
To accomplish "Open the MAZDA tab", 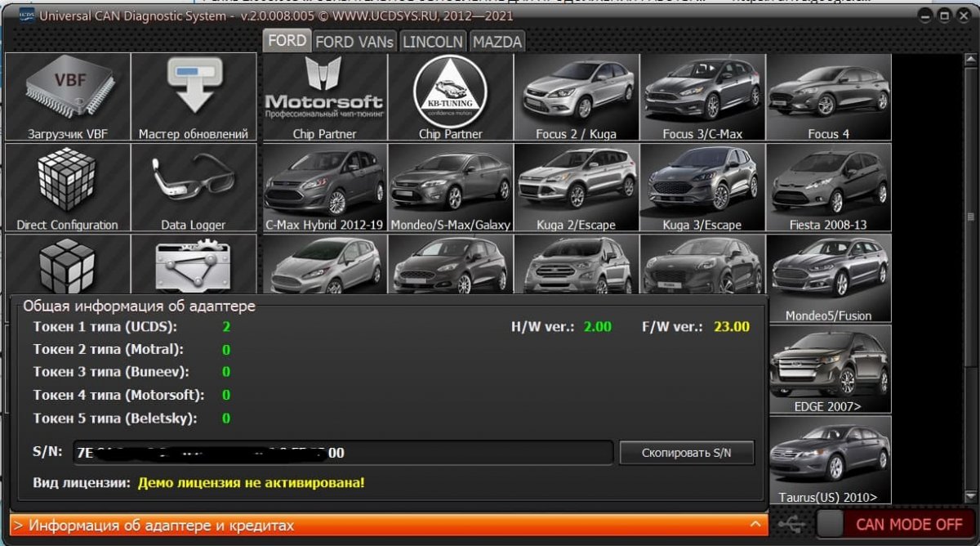I will 497,41.
